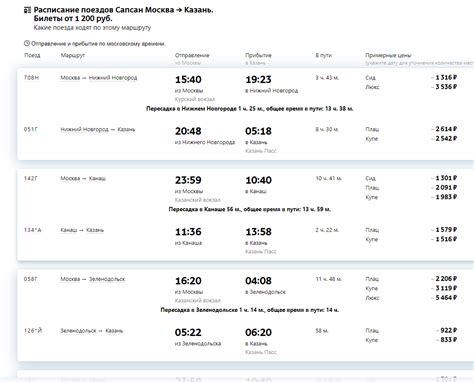Choose the 5 464 ₽ Люкс price
Image resolution: width=474 pixels, height=382 pixels.
click(444, 298)
